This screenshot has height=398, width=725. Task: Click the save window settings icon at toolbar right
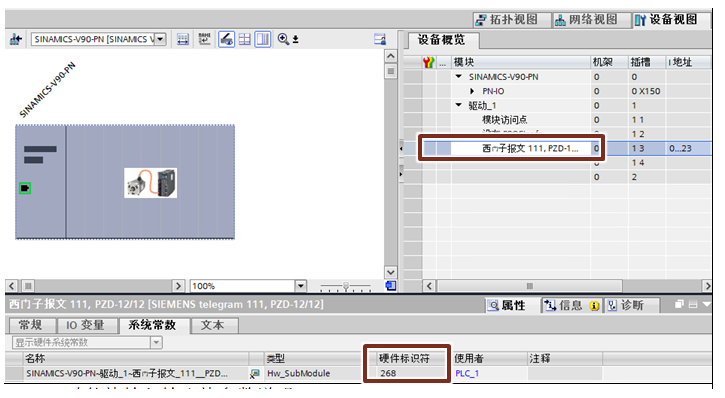[x=380, y=39]
